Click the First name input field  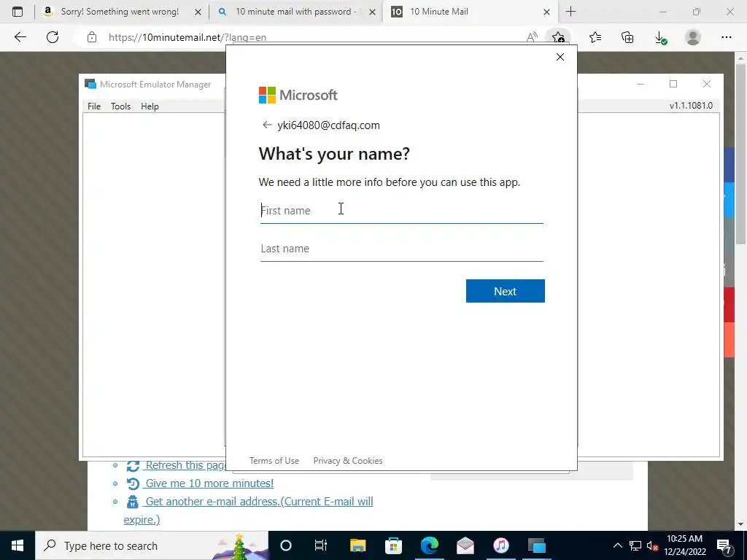402,211
